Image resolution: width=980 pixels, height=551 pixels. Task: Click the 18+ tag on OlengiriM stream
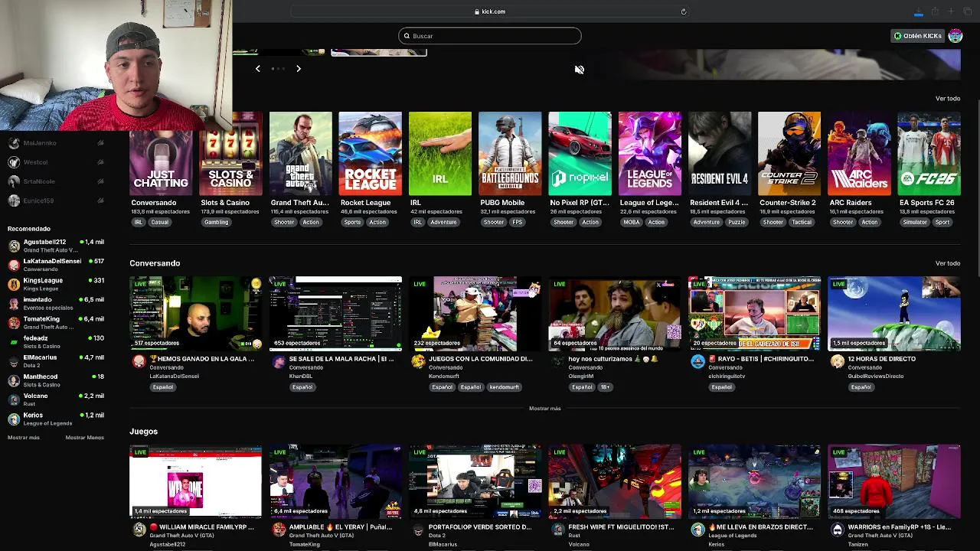605,387
